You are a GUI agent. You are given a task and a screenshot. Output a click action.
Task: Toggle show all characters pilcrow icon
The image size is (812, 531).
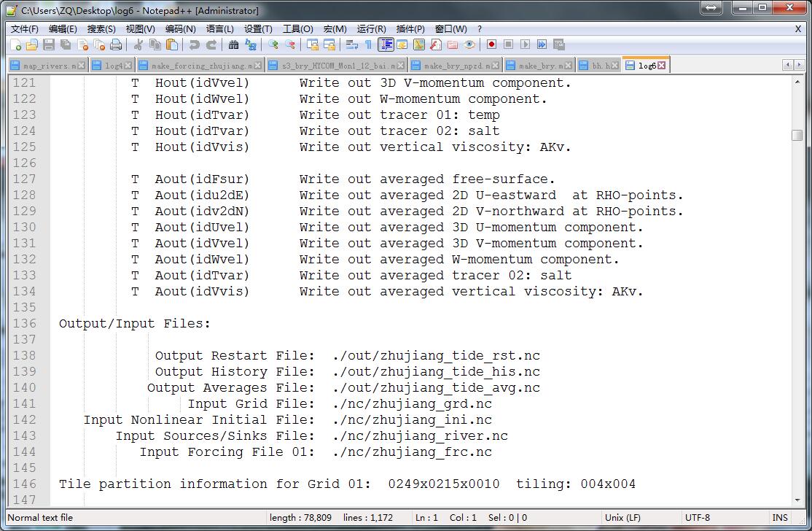(369, 44)
